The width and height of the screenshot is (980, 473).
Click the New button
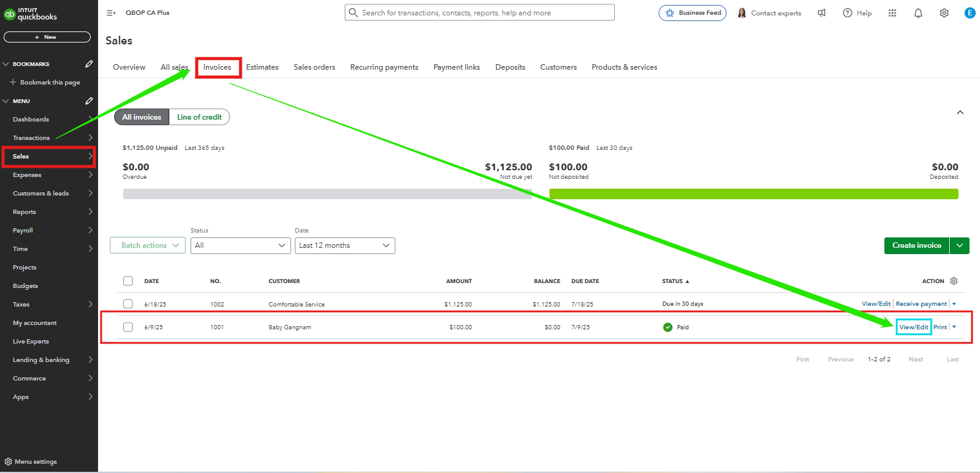47,37
